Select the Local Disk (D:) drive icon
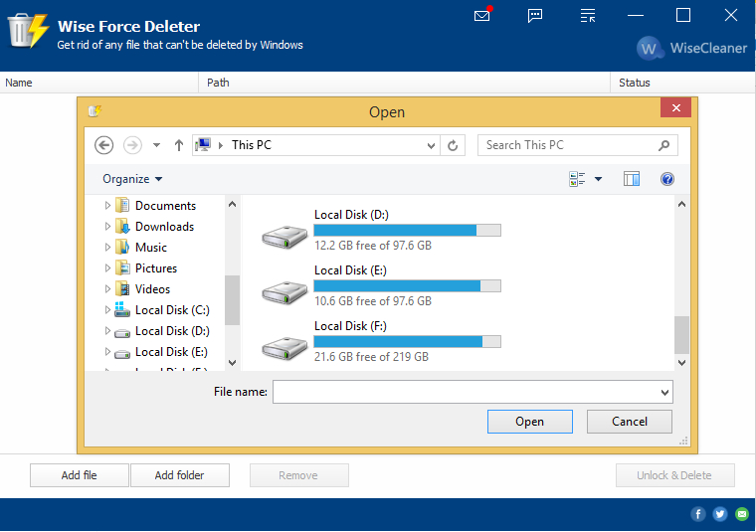The image size is (756, 532). pos(284,236)
